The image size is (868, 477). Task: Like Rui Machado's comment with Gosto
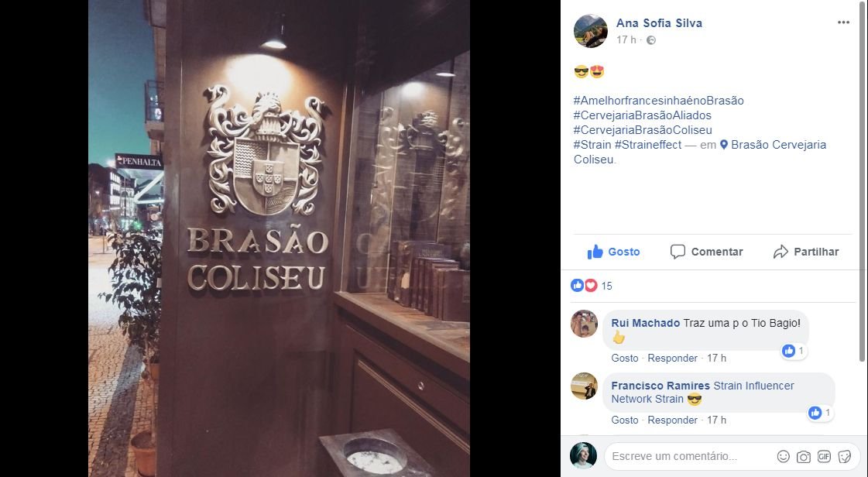point(625,358)
